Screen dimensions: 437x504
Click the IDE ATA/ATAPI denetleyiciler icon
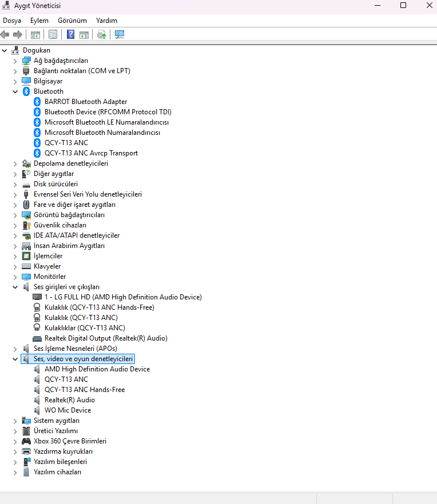tap(26, 235)
